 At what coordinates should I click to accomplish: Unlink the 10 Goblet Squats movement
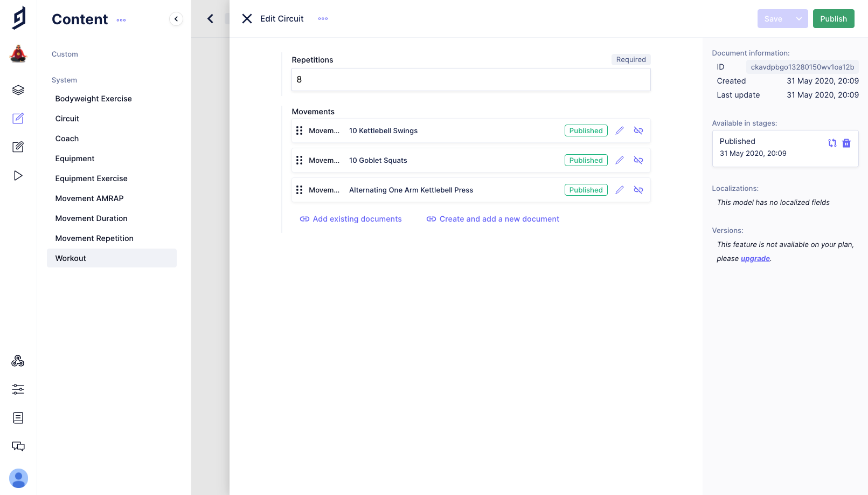tap(638, 160)
